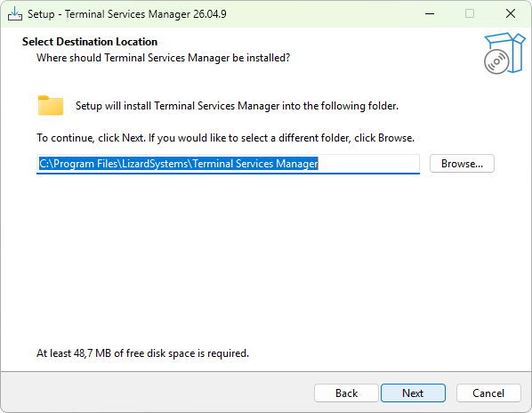Click 'Where should Terminal Services Manager be installed?' text
Viewport: 532px width, 413px height.
pos(163,58)
